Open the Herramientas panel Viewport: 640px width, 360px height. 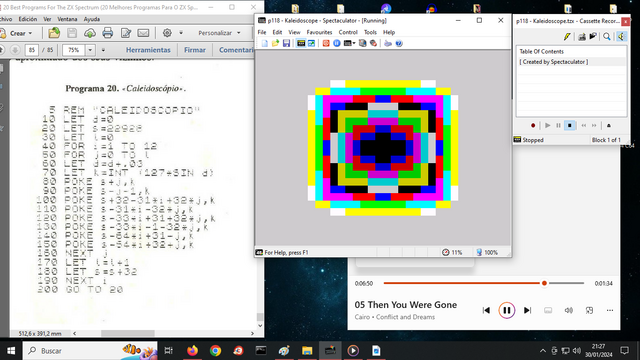[x=148, y=50]
